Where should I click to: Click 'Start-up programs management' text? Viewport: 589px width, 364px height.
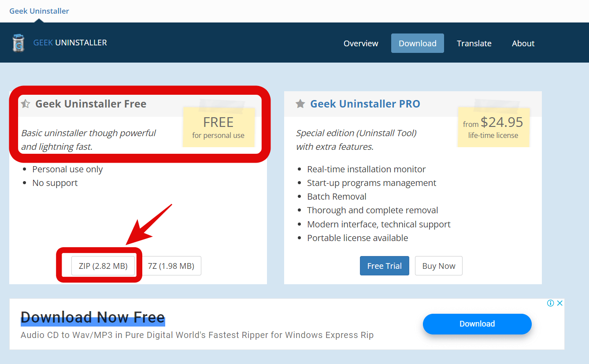tap(372, 183)
